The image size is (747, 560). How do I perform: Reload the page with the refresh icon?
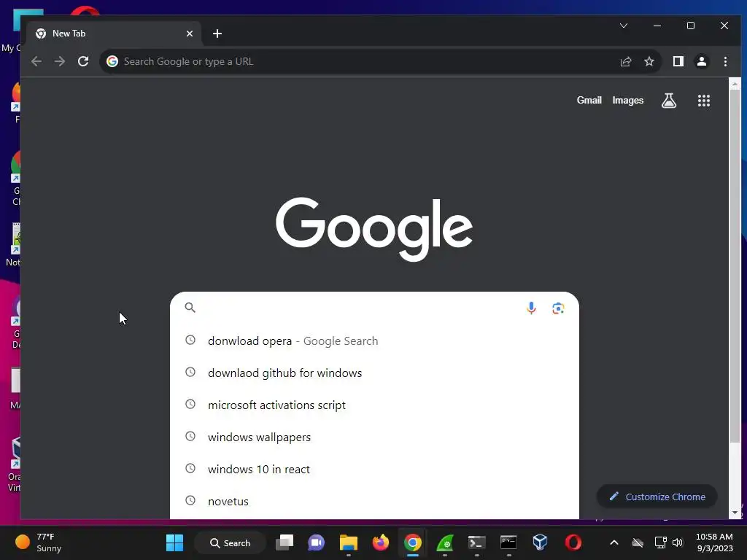point(83,61)
